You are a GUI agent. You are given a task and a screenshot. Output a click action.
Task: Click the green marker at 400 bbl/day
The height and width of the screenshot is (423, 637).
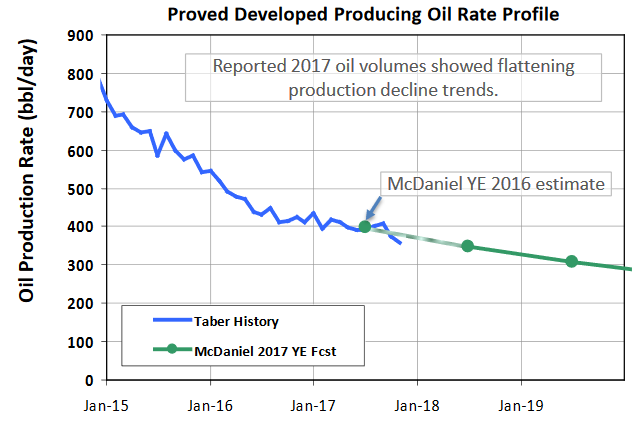tap(365, 227)
